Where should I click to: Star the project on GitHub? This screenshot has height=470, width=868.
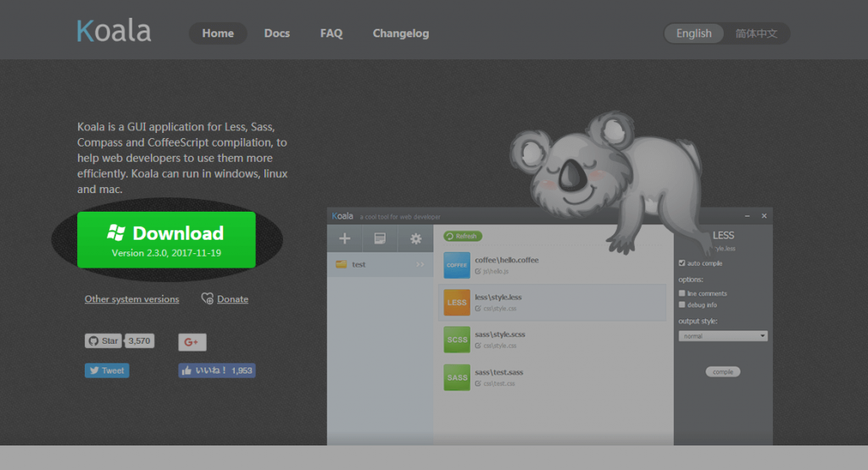[x=103, y=340]
